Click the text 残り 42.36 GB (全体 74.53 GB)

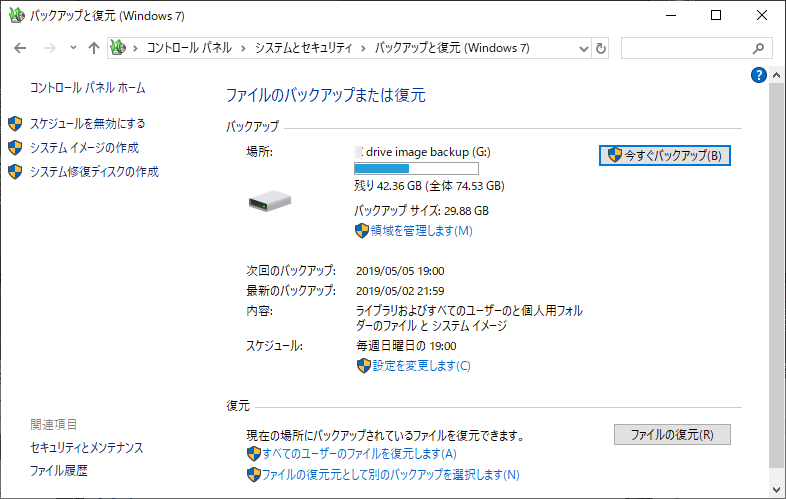coord(429,186)
